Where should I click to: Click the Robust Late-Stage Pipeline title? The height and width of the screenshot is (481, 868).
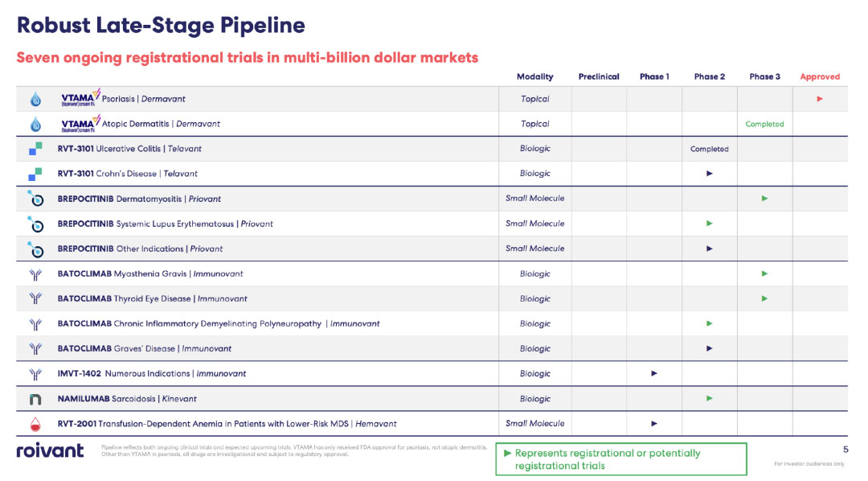[x=161, y=25]
